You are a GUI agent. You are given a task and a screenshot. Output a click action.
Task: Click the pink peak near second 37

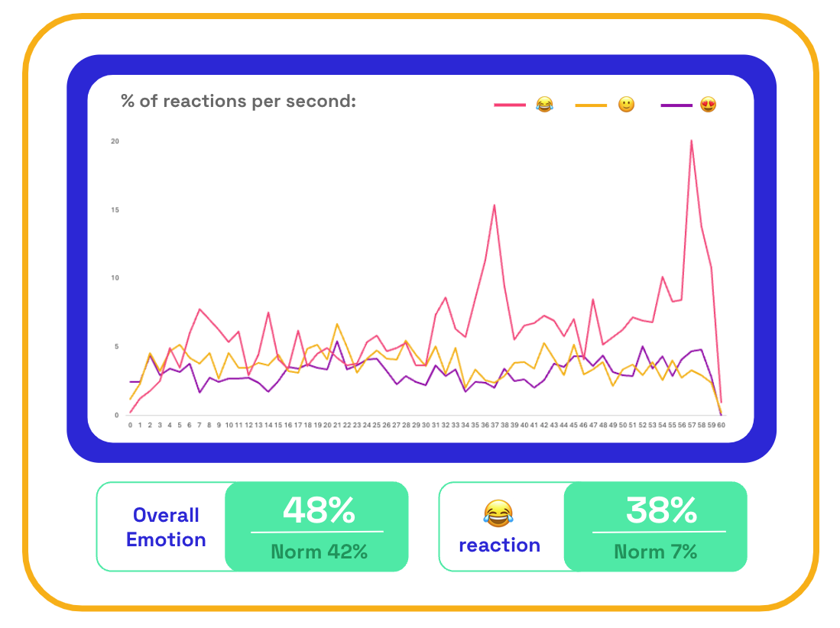click(495, 205)
